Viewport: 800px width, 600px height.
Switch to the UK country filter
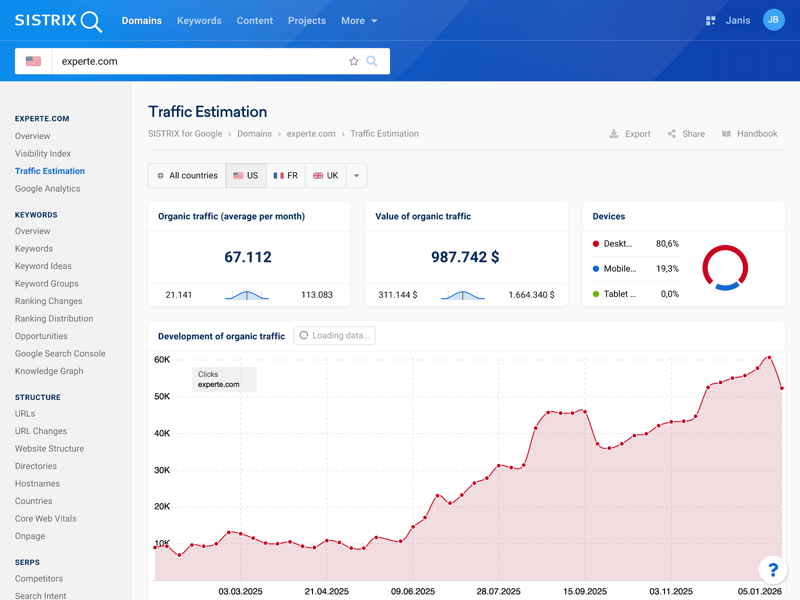point(326,176)
